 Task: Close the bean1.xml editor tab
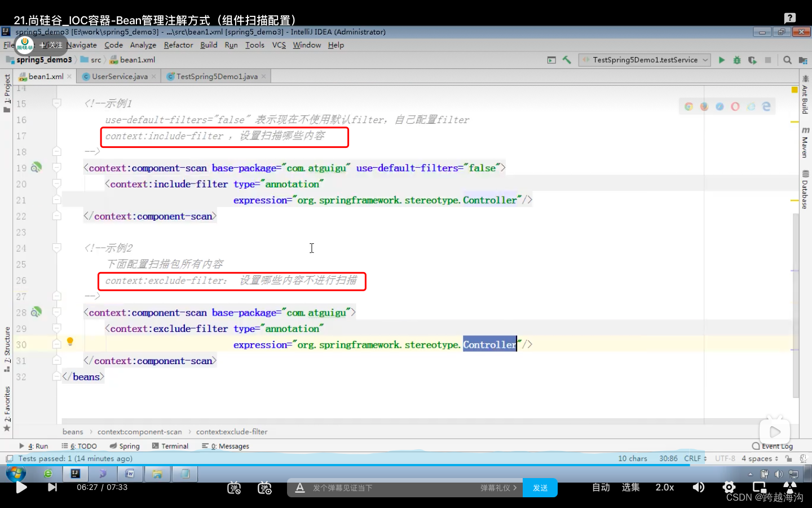point(69,76)
